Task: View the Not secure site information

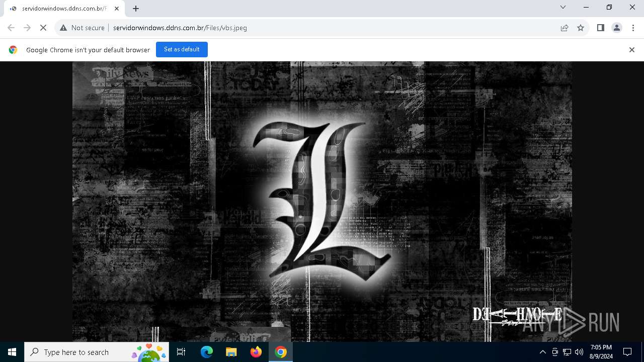Action: pos(82,28)
